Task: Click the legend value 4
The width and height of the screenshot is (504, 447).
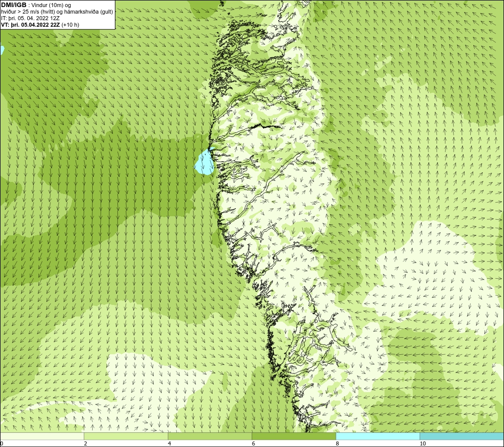Action: 169,443
